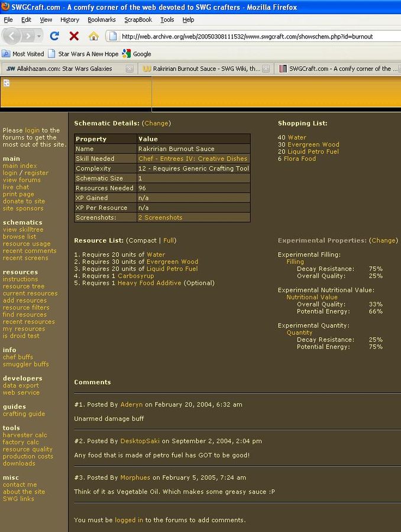Close the Allakhazam tab with its X
Viewport: 401px width, 532px height.
(130, 69)
